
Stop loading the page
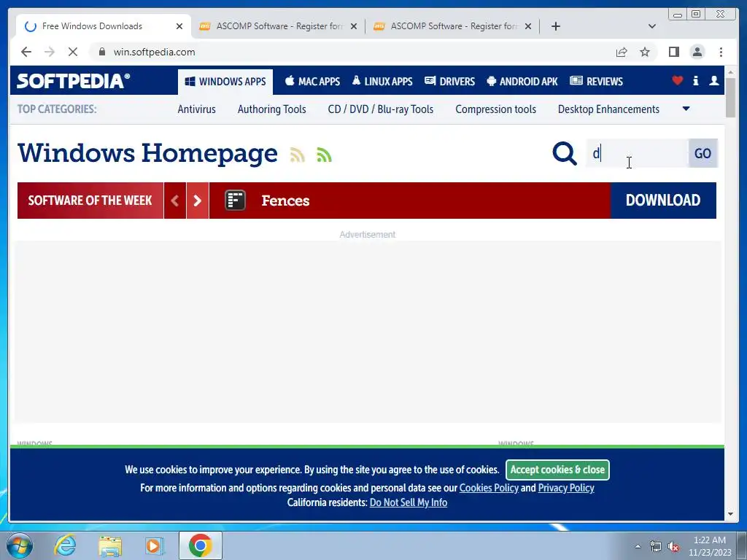coord(73,52)
